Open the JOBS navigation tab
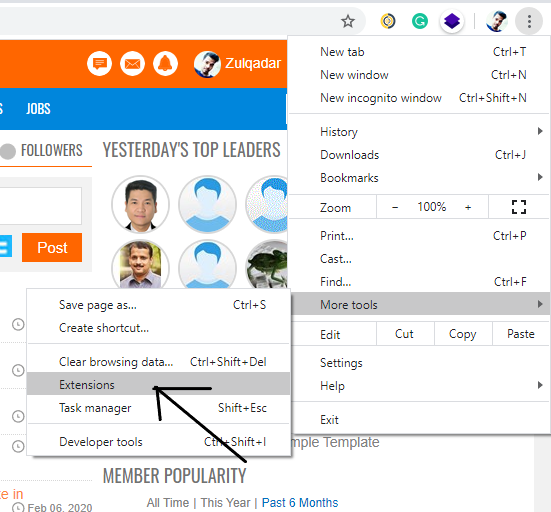 pyautogui.click(x=38, y=109)
